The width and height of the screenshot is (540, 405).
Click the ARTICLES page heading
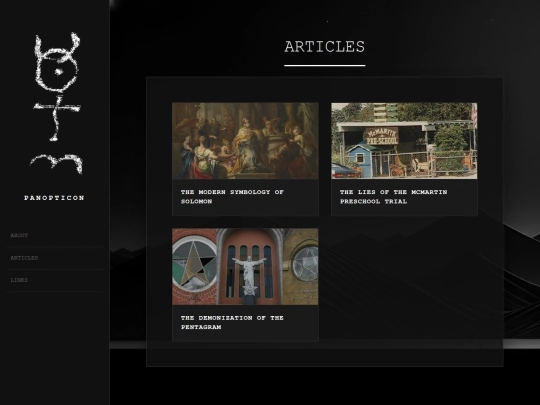[x=324, y=47]
